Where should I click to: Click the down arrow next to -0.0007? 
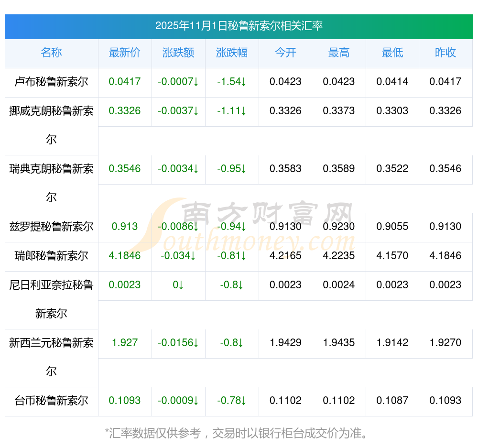tap(196, 82)
